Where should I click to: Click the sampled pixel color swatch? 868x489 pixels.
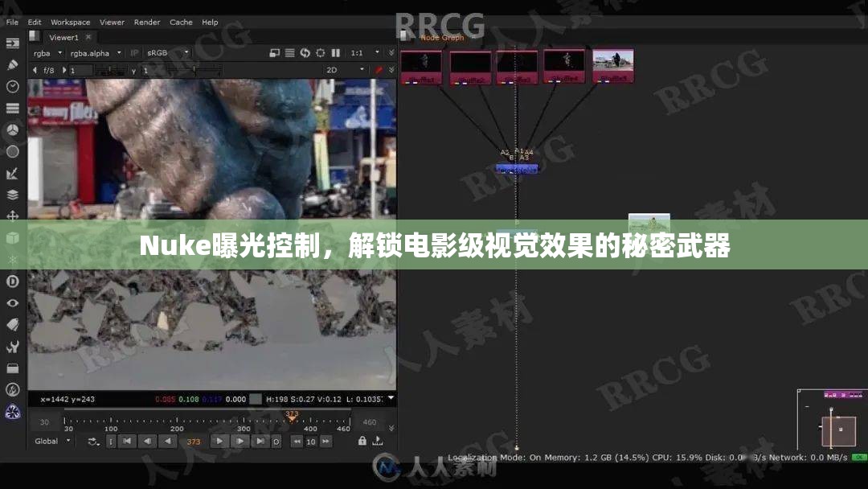coord(256,399)
